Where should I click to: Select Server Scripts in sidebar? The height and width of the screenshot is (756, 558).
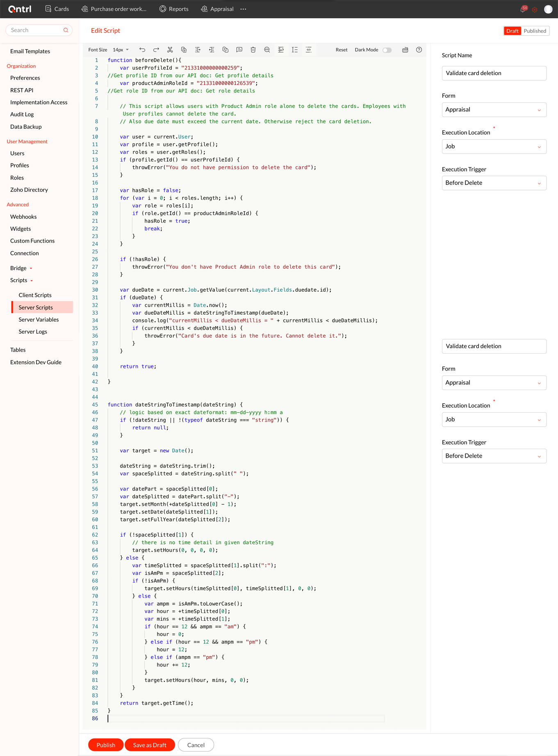point(42,307)
